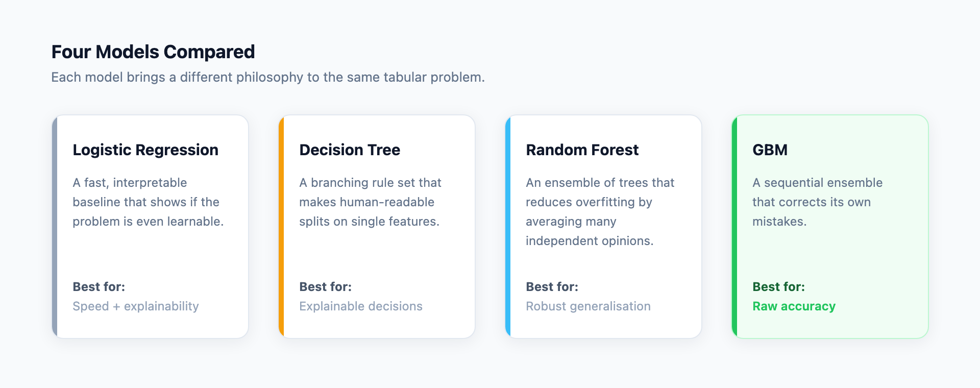Click the GBM sequential ensemble description
Image resolution: width=980 pixels, height=388 pixels.
click(817, 202)
